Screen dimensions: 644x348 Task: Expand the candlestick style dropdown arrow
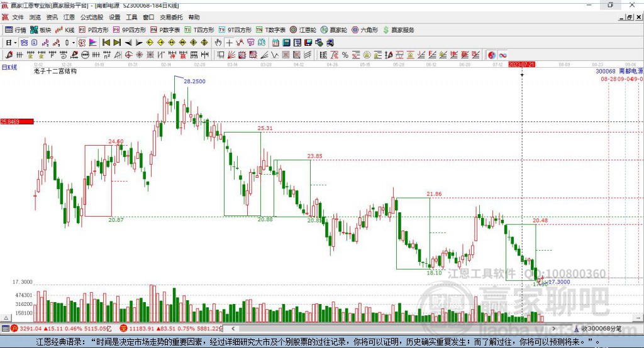click(74, 43)
